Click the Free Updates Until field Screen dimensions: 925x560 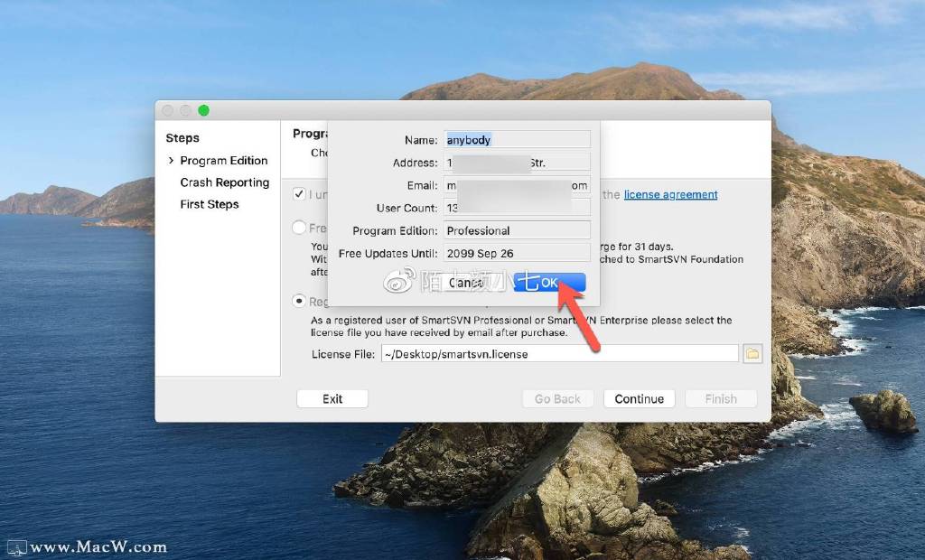pyautogui.click(x=517, y=253)
